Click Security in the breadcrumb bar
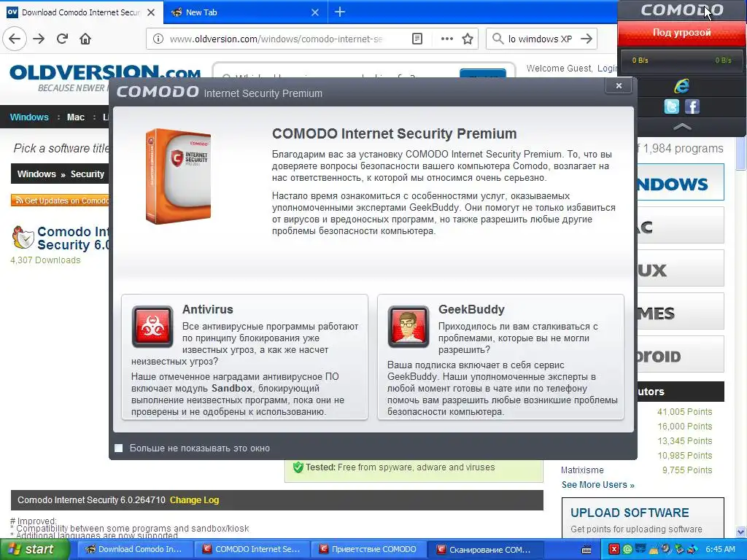The width and height of the screenshot is (747, 560). [x=88, y=174]
